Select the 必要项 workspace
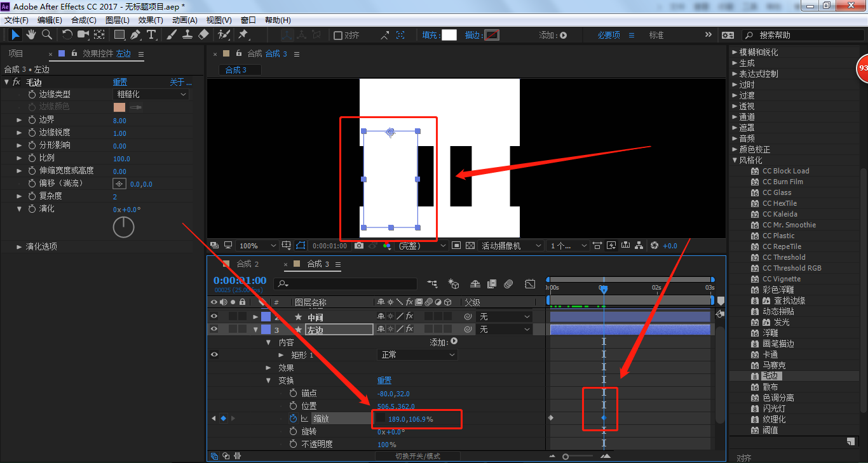 [609, 35]
